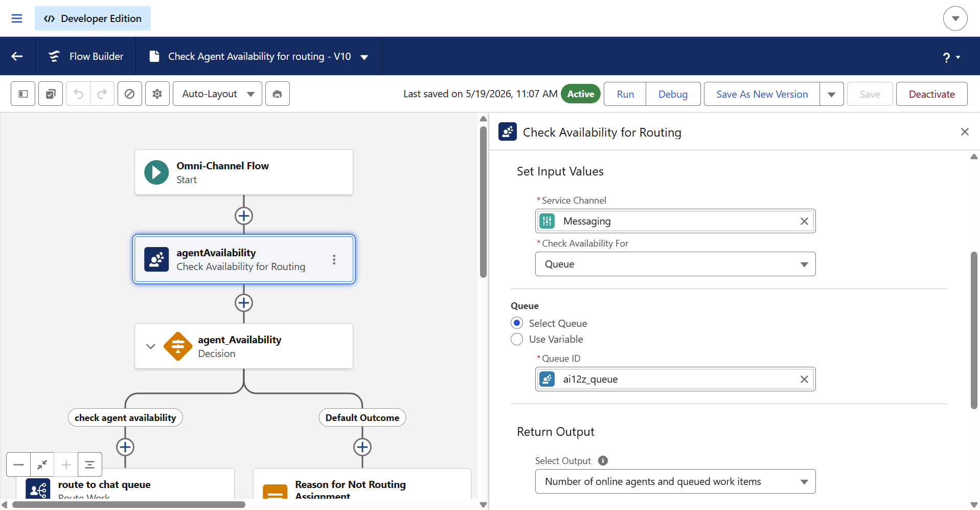Click the back arrow in Flow Builder header
This screenshot has height=510, width=980.
pos(17,56)
